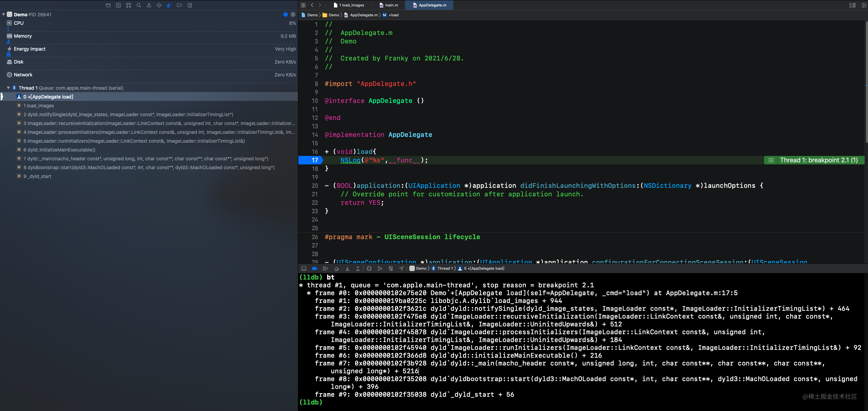Image resolution: width=868 pixels, height=411 pixels.
Task: Click the pragma mark UISceneSession lifecycle line
Action: coord(402,237)
